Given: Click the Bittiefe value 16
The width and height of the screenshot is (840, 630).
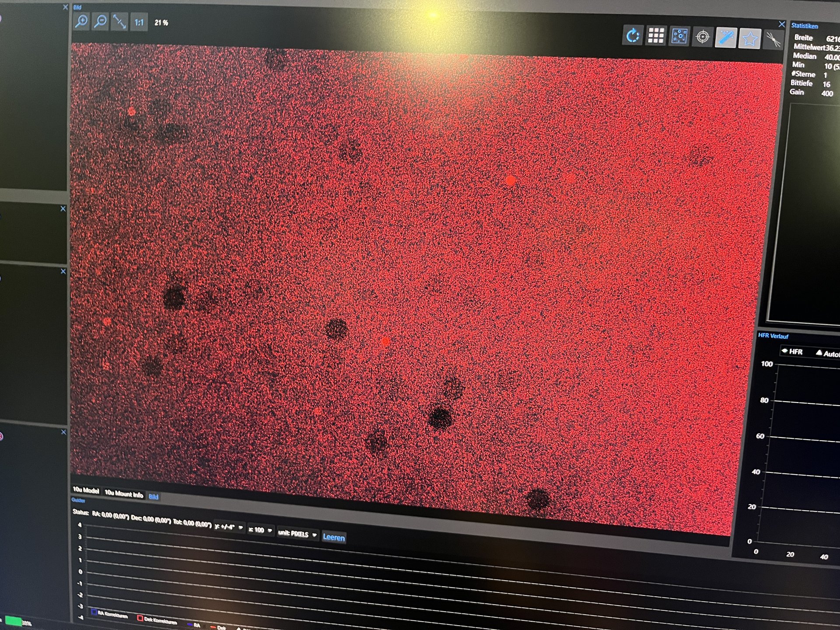Looking at the screenshot, I should (826, 84).
